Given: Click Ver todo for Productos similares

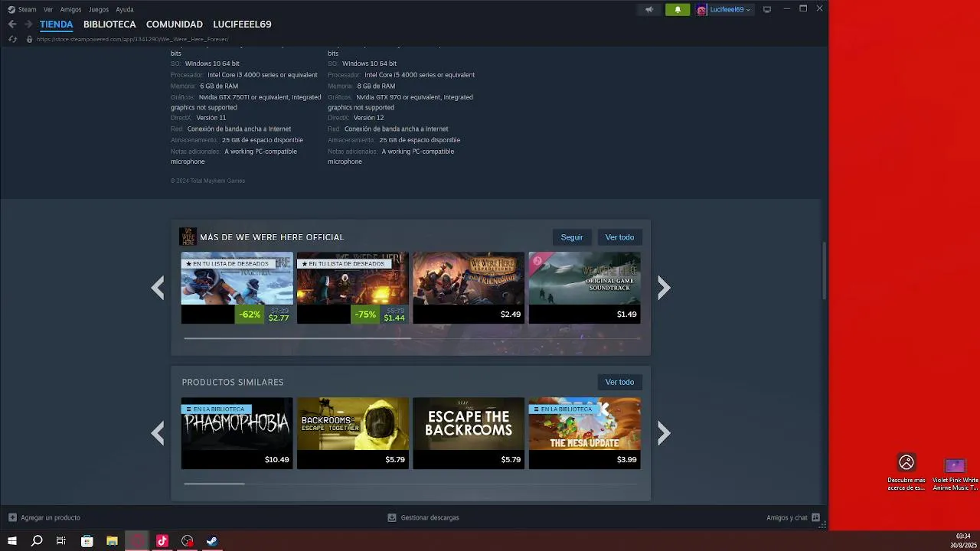Looking at the screenshot, I should click(619, 382).
